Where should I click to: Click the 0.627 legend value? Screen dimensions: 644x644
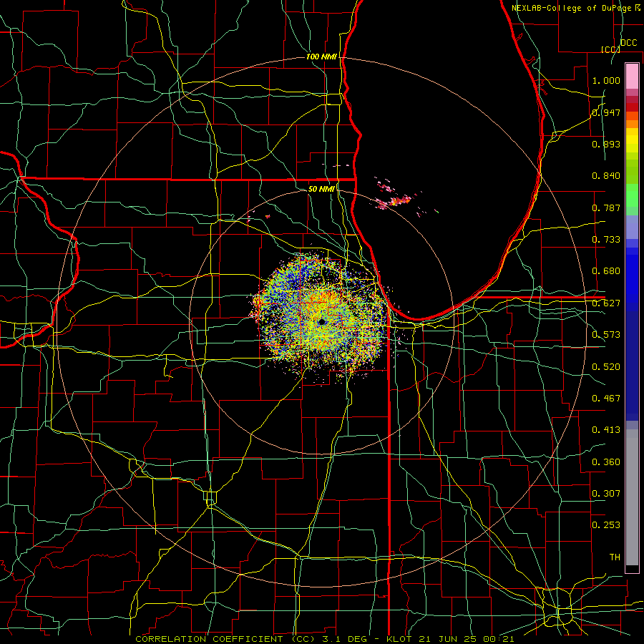click(606, 303)
